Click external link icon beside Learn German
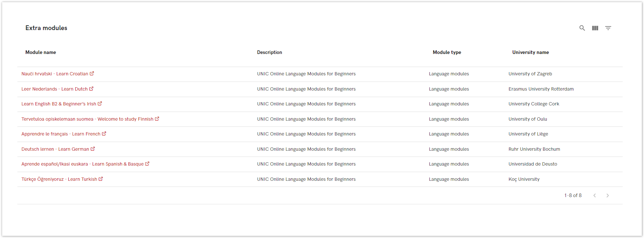644x238 pixels. coord(93,149)
